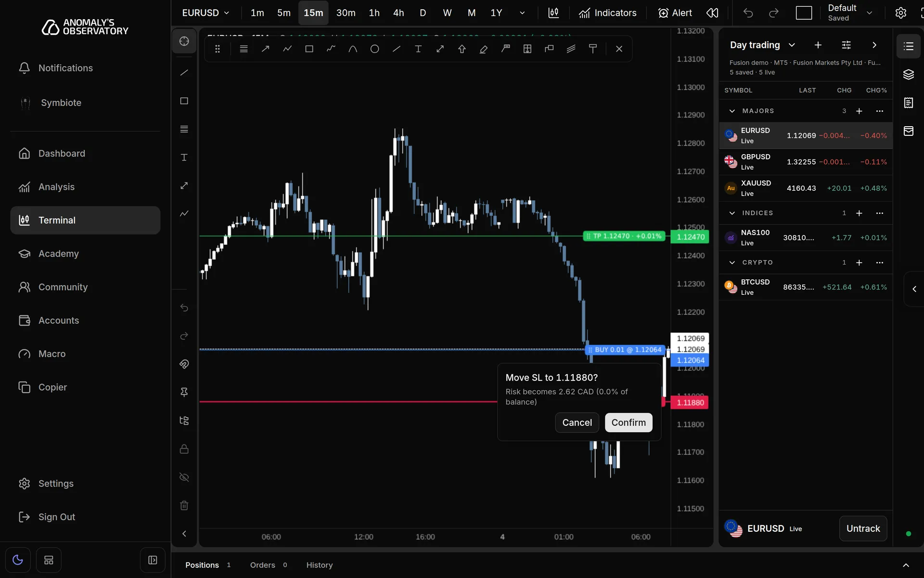Select the crosshair cursor tool
This screenshot has width=924, height=578.
(x=184, y=41)
